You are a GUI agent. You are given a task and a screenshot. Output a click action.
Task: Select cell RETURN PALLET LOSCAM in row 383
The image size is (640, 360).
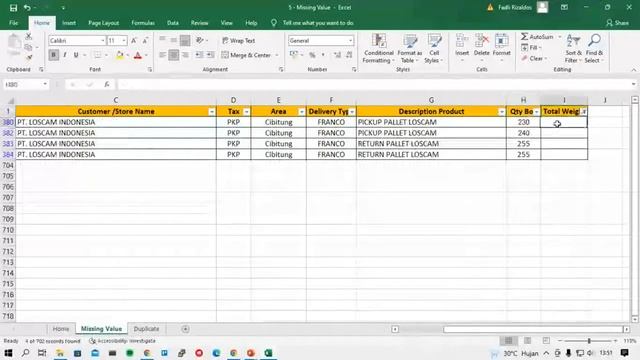click(431, 144)
